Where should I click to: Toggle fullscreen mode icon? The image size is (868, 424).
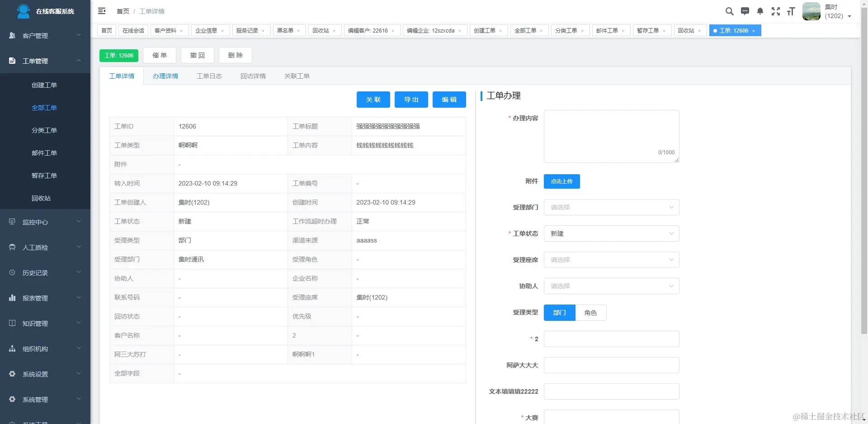(x=776, y=11)
